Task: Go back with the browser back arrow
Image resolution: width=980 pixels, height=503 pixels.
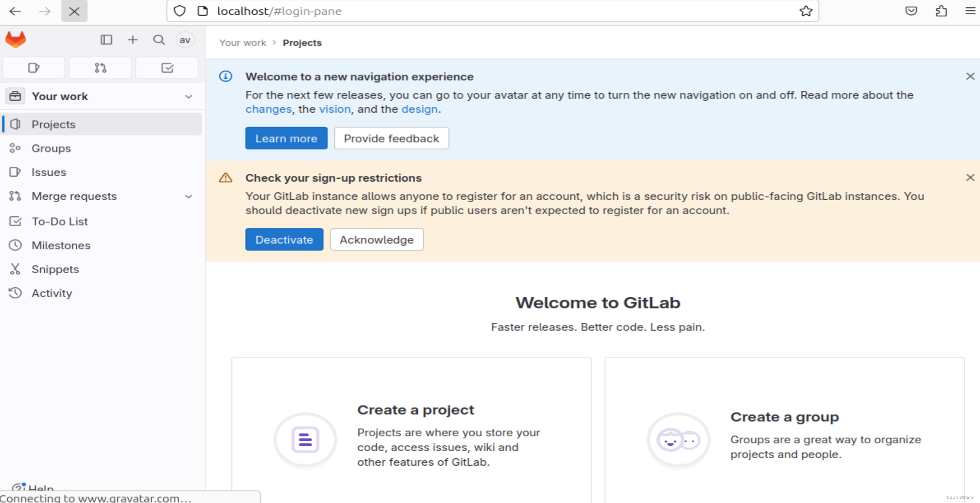Action: coord(15,11)
